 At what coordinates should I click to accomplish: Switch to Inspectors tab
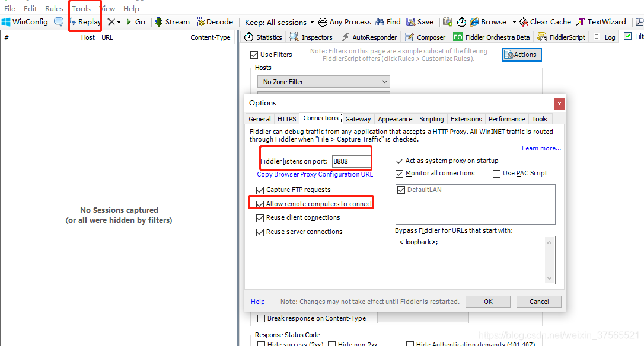(311, 37)
